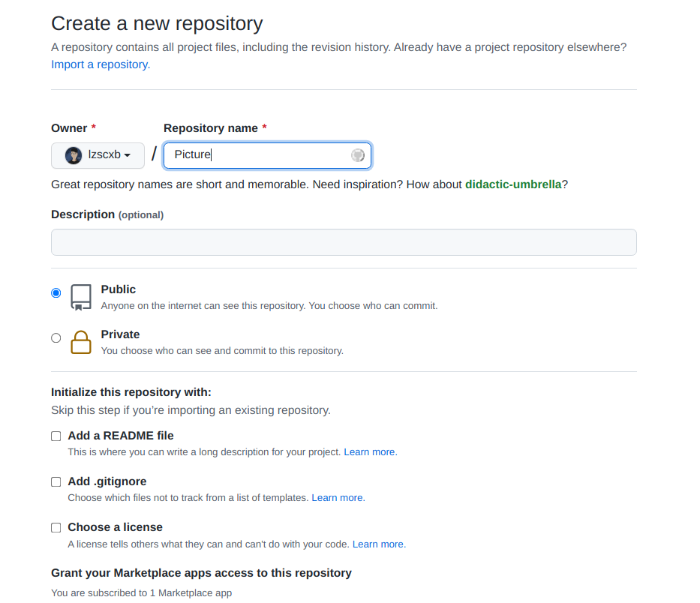
Task: Open Learn more link about licenses
Action: [379, 544]
